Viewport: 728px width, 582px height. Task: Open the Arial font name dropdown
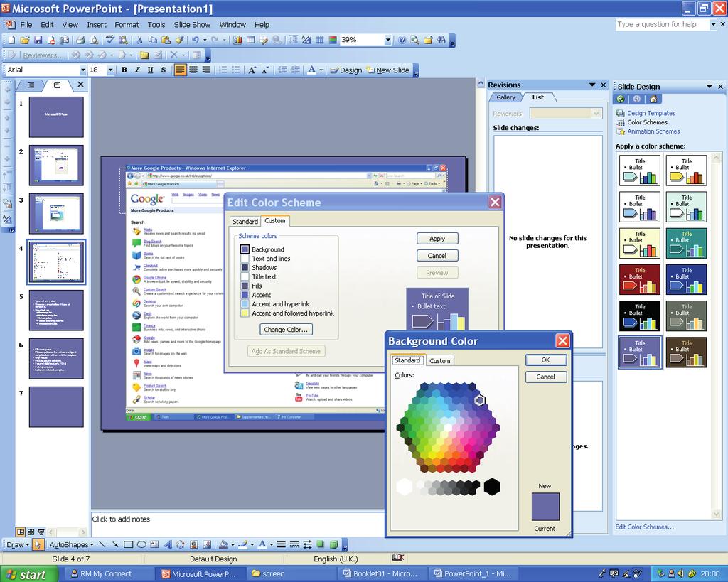83,70
